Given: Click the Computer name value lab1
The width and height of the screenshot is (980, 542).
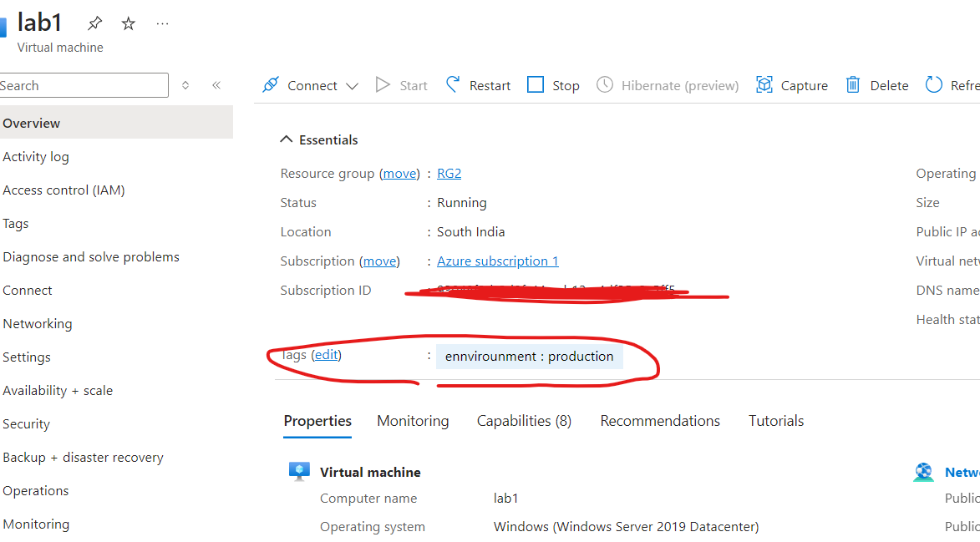Looking at the screenshot, I should click(505, 499).
